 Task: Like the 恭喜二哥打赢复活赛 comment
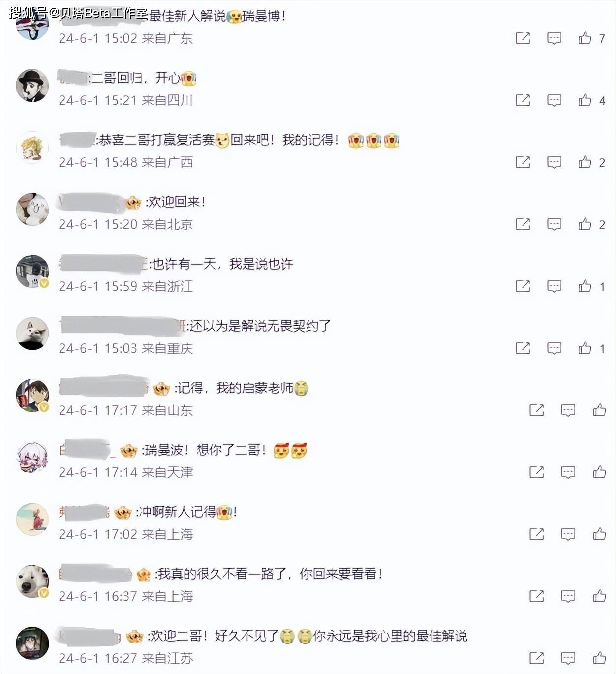tap(585, 162)
